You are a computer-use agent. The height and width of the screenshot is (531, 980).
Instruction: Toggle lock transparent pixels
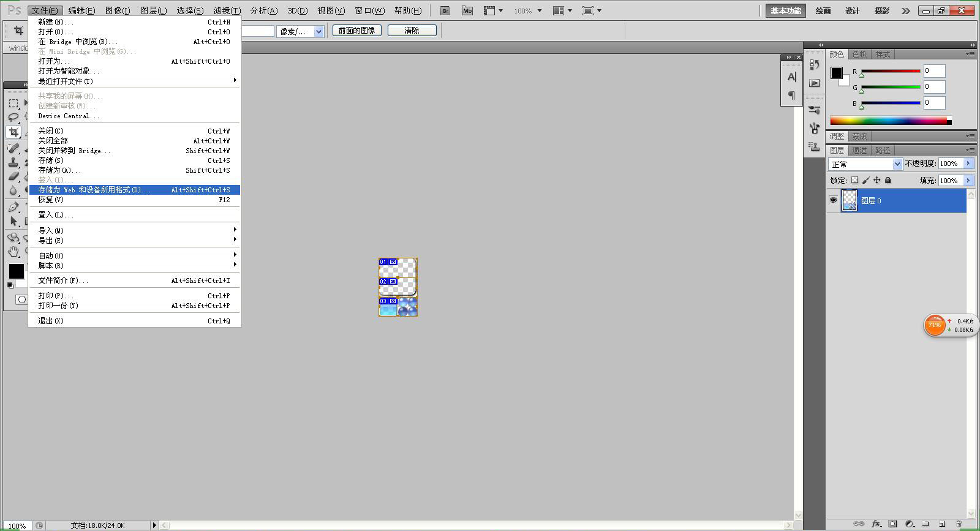854,180
